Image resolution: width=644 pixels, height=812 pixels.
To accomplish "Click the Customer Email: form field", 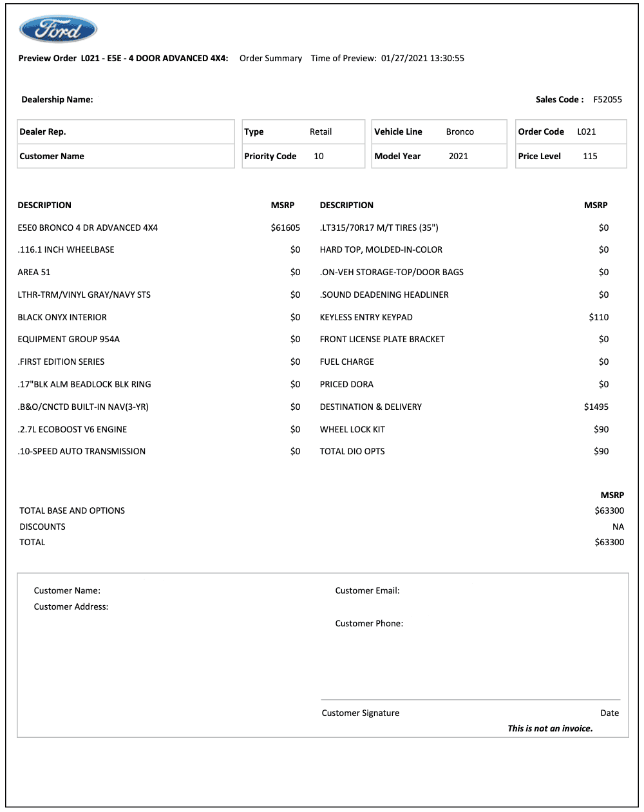I will 368,590.
